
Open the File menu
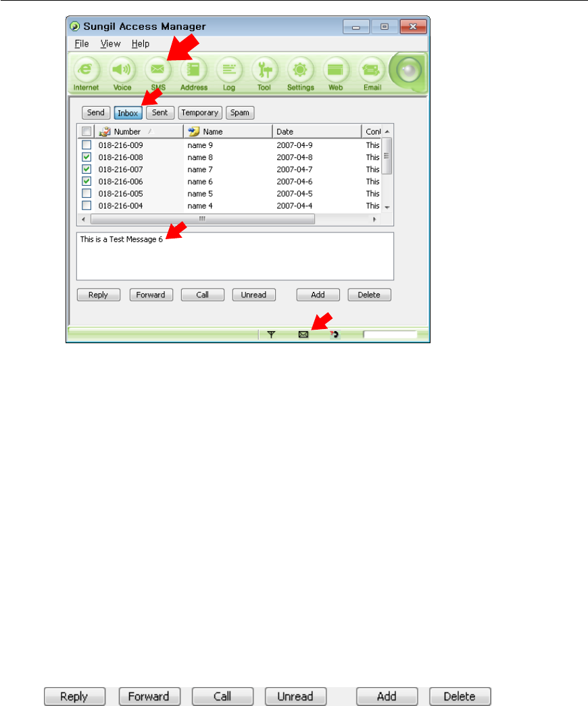[x=82, y=44]
